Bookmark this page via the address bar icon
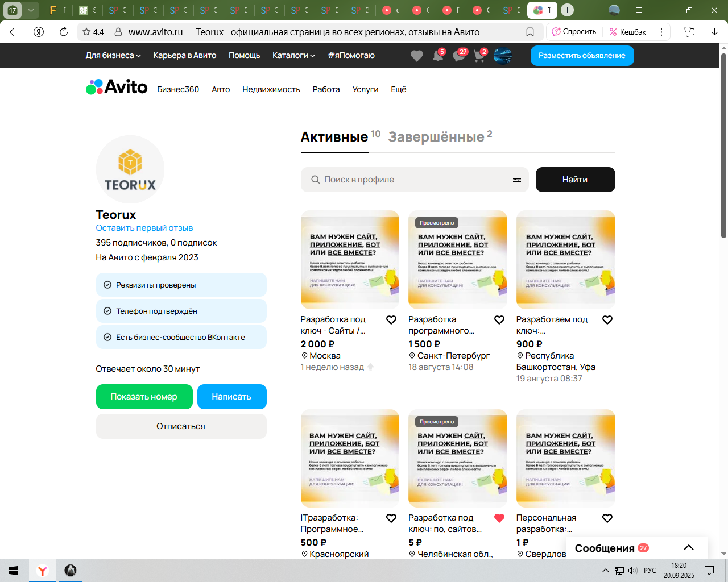The height and width of the screenshot is (582, 728). [x=530, y=32]
